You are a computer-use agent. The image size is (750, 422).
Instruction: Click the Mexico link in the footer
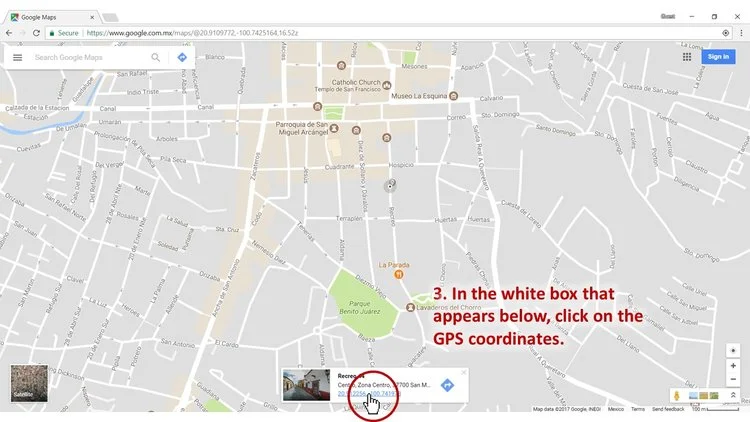click(x=616, y=409)
